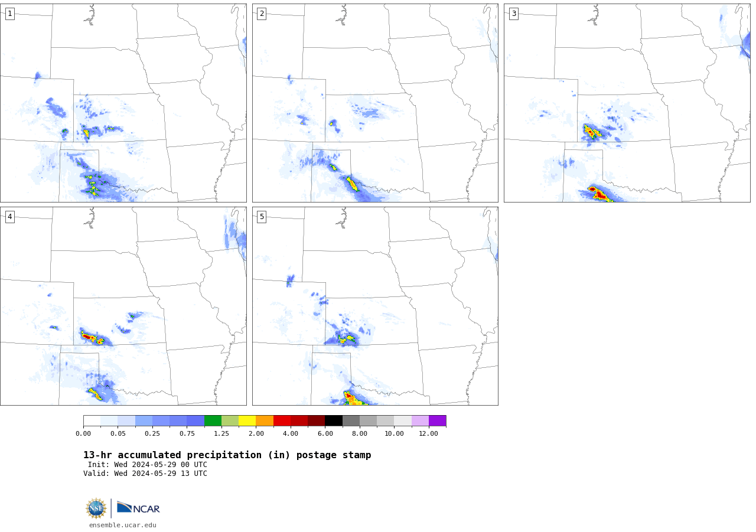Click the NSF seal logo
The width and height of the screenshot is (756, 532).
pyautogui.click(x=96, y=508)
